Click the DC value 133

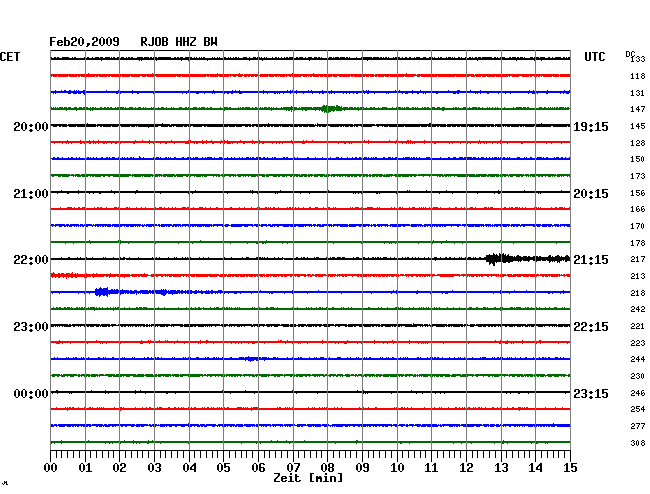[x=638, y=59]
